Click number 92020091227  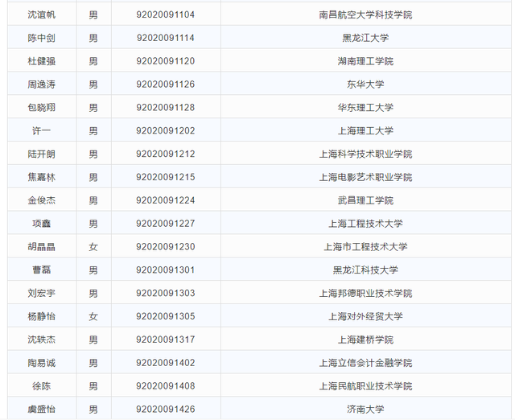point(166,224)
